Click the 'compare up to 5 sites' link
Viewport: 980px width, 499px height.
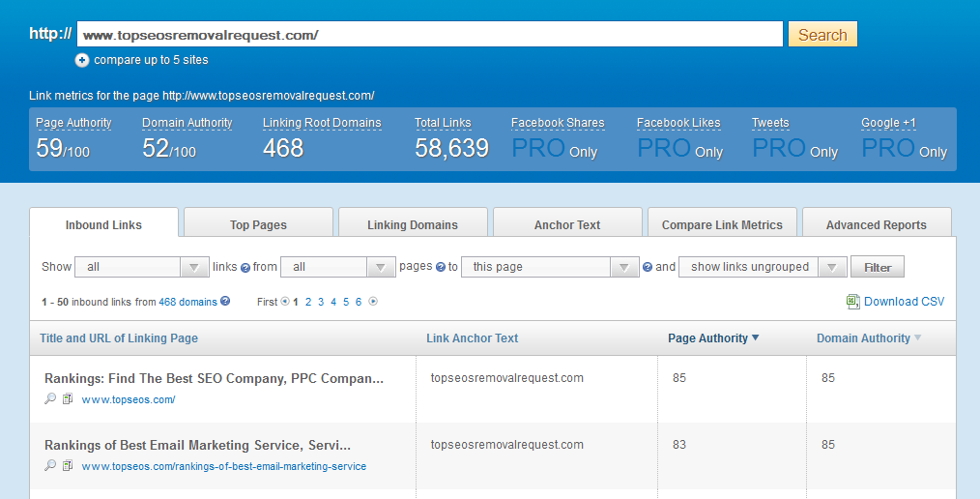pyautogui.click(x=151, y=60)
